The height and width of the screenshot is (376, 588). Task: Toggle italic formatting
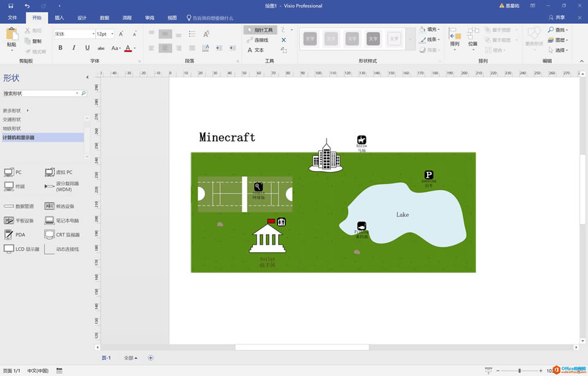[74, 48]
